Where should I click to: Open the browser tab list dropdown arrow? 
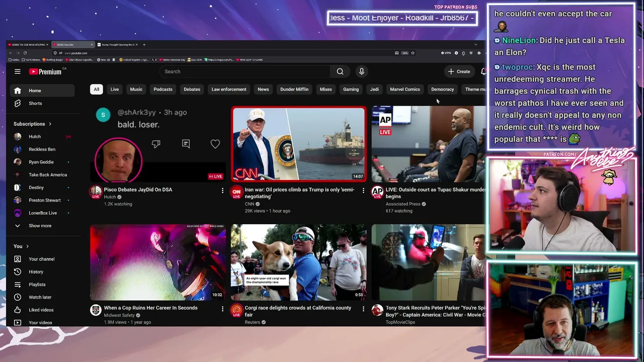[475, 45]
